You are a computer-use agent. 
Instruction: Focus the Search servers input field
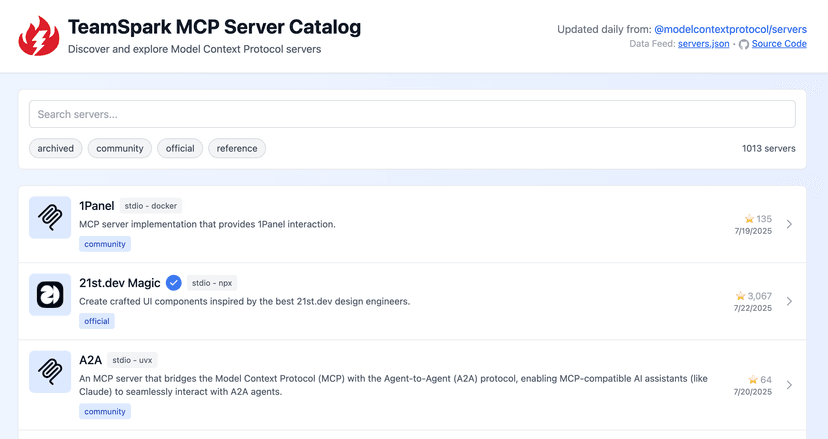[412, 114]
